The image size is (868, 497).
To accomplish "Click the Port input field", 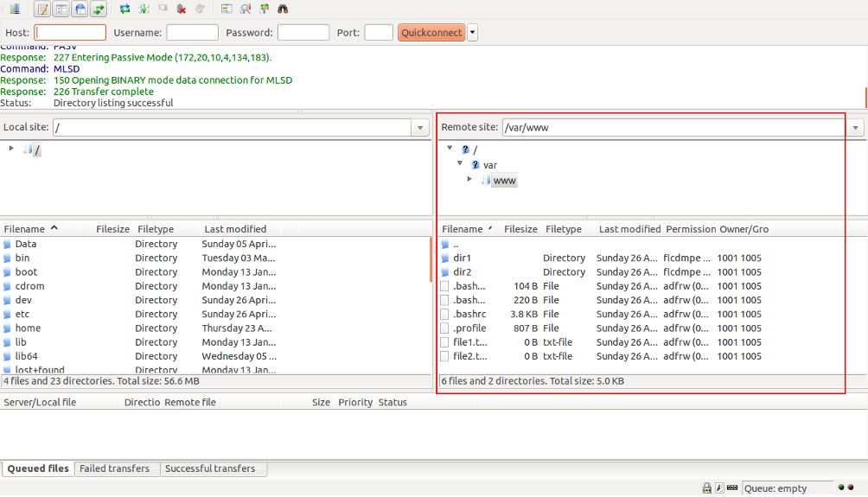I will [379, 33].
